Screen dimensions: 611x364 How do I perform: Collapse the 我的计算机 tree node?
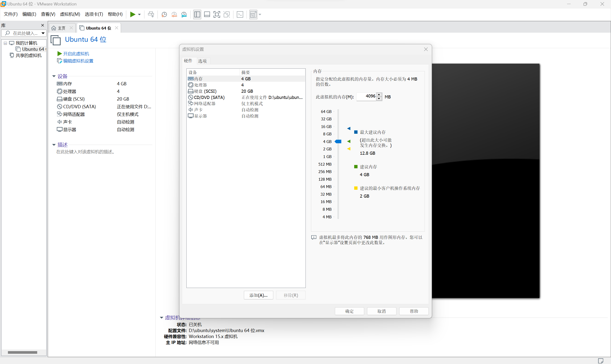click(5, 43)
